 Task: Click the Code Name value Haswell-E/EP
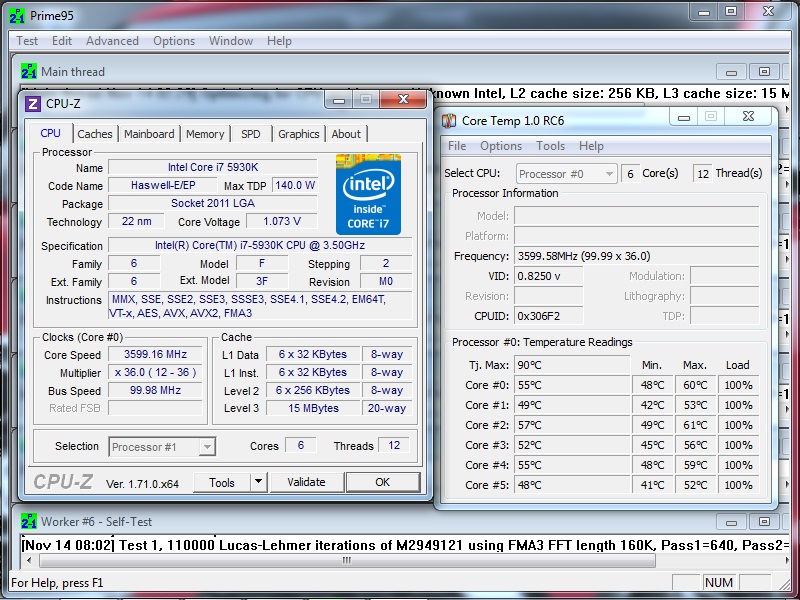[x=163, y=185]
